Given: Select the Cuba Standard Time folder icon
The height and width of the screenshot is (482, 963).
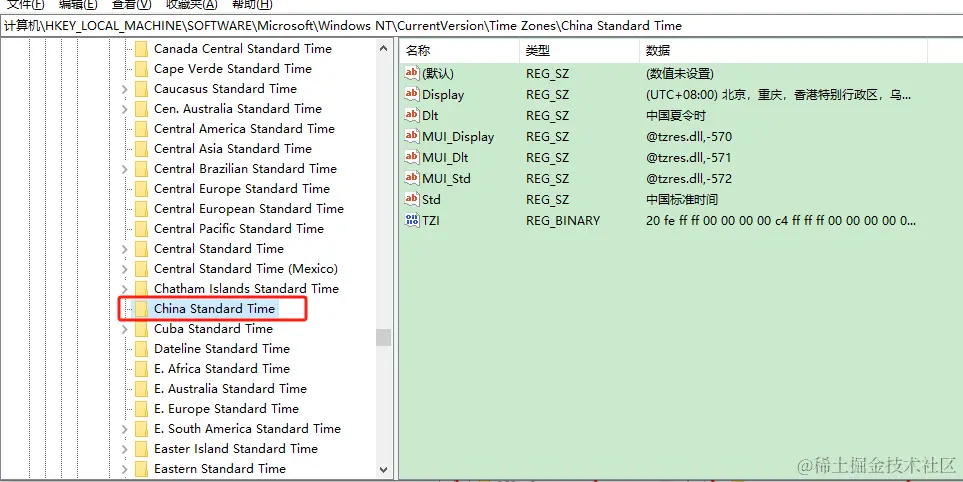Looking at the screenshot, I should pos(141,329).
